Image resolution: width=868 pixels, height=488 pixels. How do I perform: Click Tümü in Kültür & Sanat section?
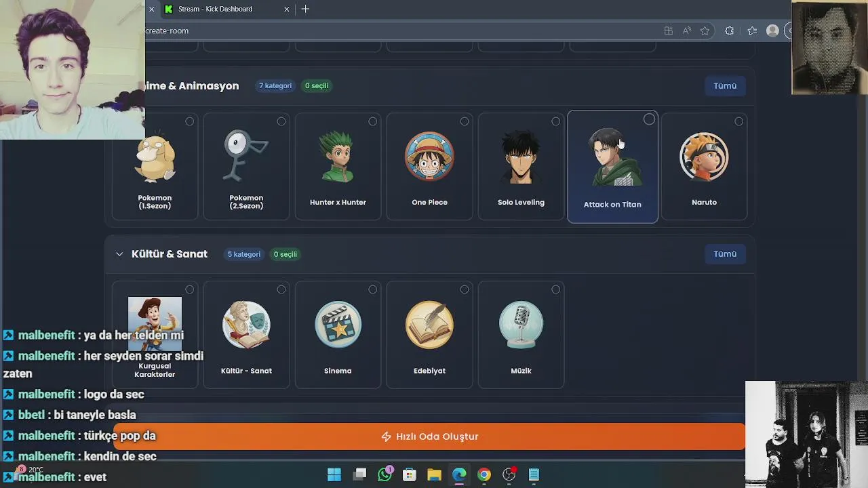(725, 254)
